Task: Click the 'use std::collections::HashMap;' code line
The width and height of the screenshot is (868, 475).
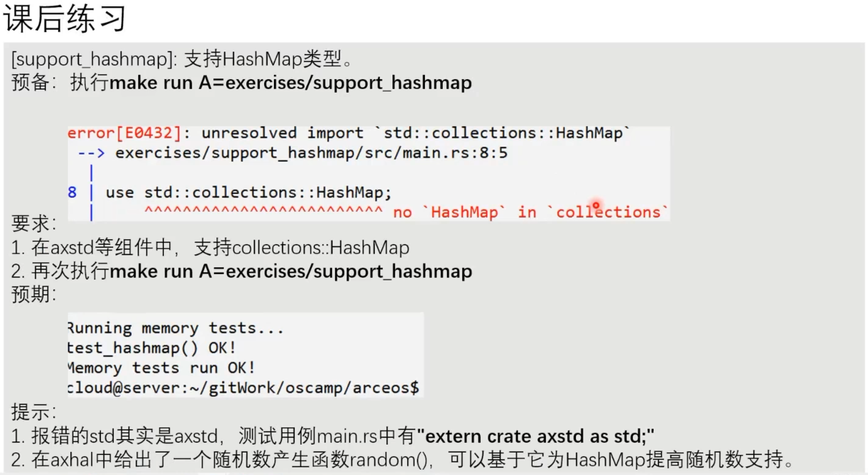Action: [x=248, y=192]
